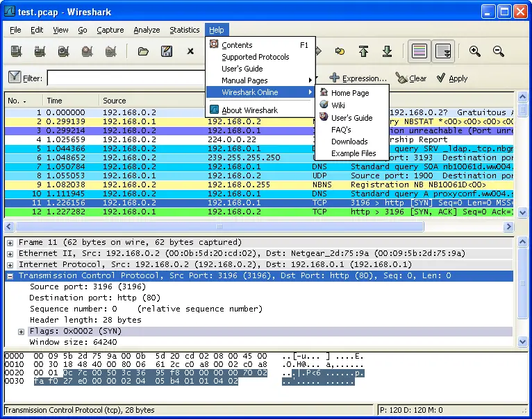This screenshot has height=419, width=532.
Task: Stop the running capture via toolbar
Action: [88, 51]
